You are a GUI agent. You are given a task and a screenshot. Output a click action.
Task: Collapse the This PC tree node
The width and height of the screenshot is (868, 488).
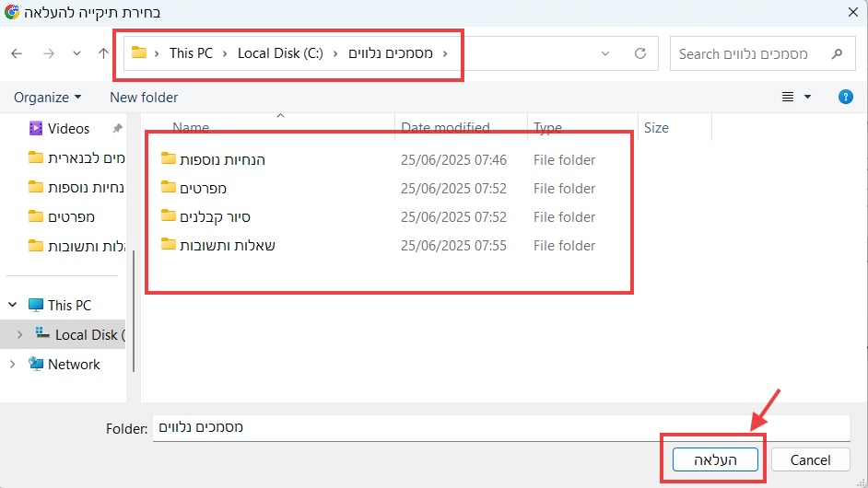(13, 305)
